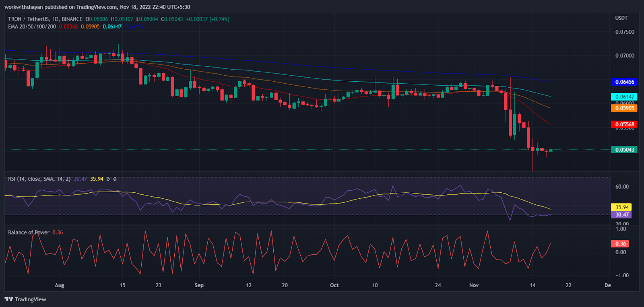Click the red 0.05568 price axis tag
This screenshot has width=644, height=307.
coord(624,124)
